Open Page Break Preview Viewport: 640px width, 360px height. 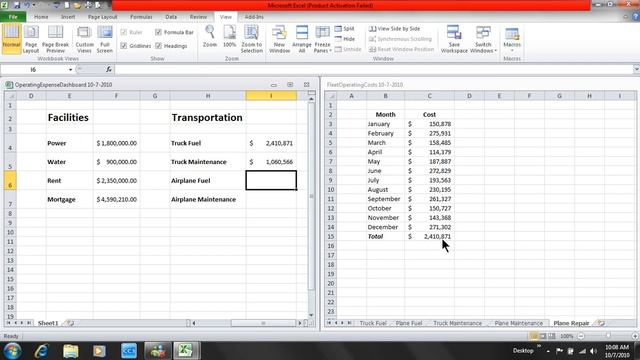[x=56, y=39]
